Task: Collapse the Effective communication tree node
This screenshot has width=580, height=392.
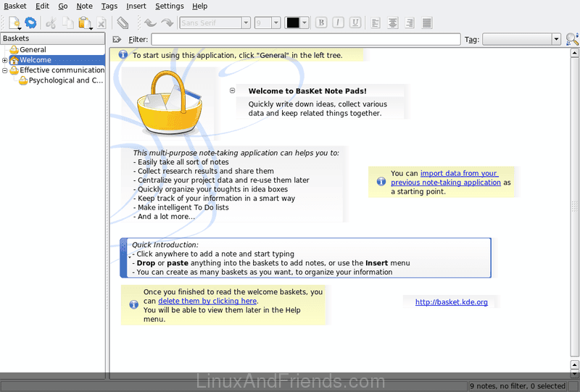Action: coord(5,70)
